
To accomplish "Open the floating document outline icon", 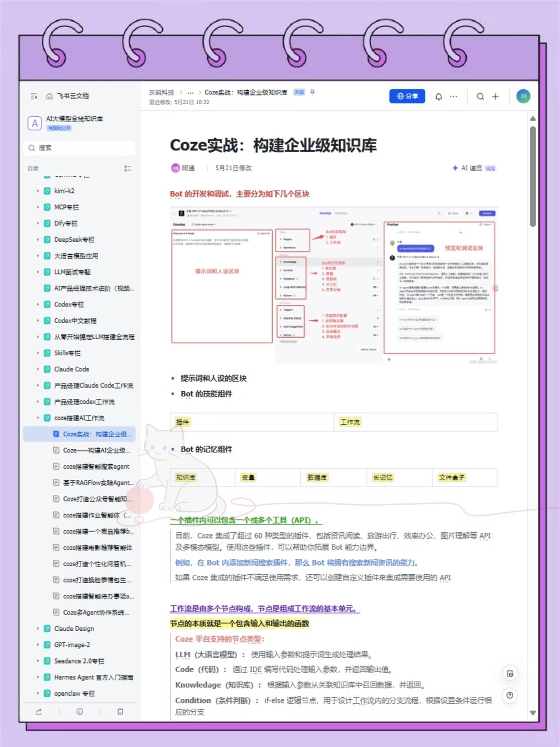I will click(x=510, y=673).
